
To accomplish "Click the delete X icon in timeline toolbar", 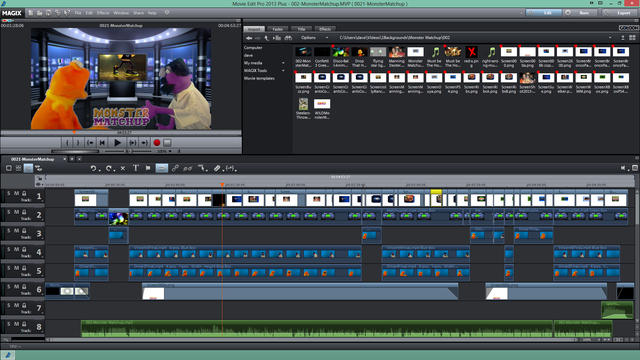I will 123,168.
